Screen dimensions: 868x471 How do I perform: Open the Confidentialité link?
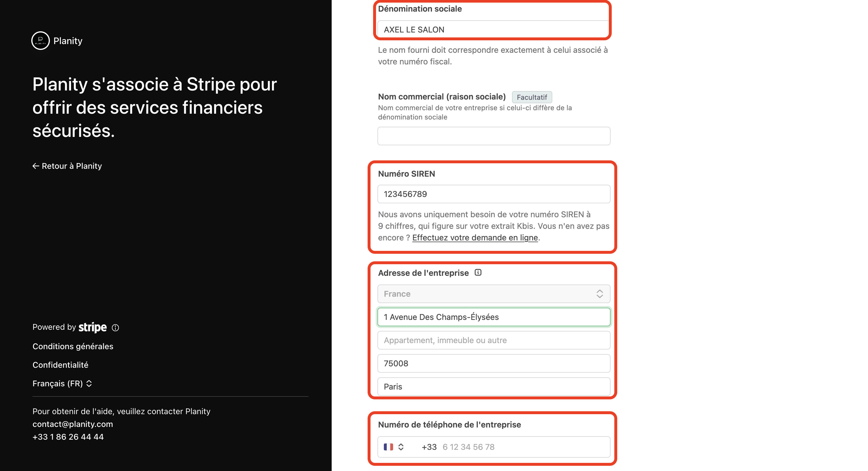60,365
